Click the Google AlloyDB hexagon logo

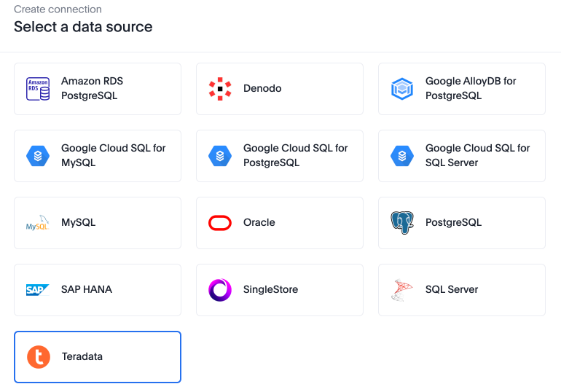click(402, 89)
